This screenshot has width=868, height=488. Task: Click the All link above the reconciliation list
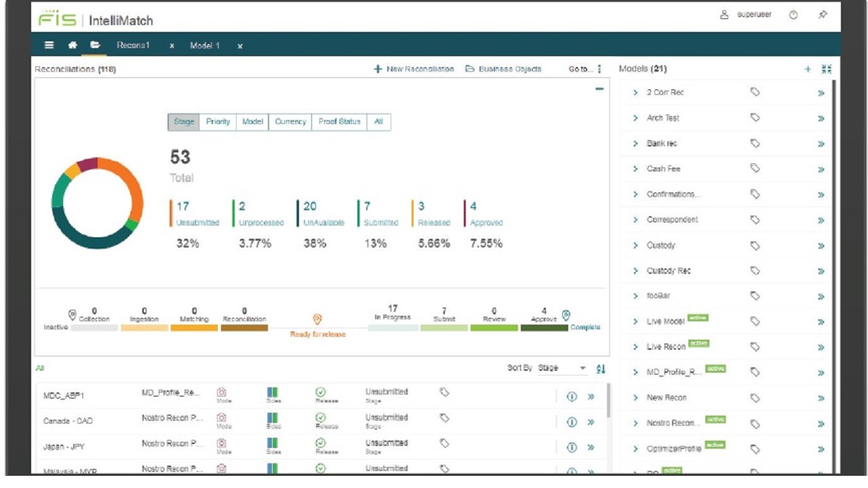pyautogui.click(x=40, y=368)
